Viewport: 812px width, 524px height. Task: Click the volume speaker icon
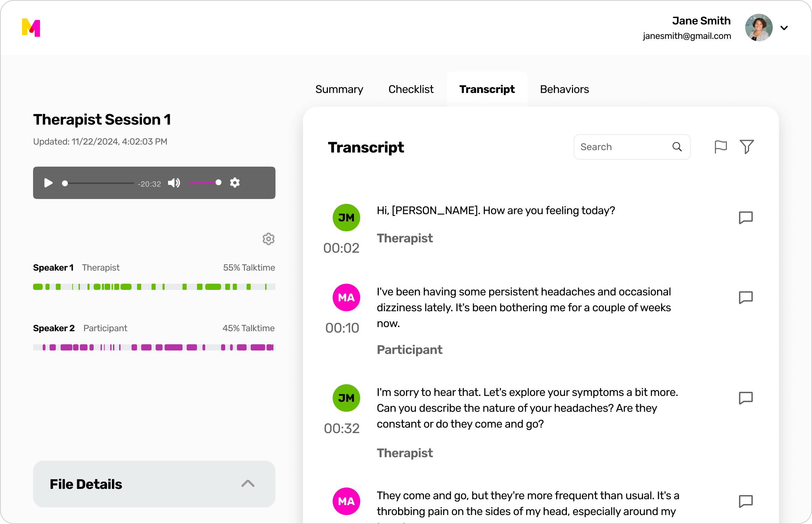tap(174, 183)
